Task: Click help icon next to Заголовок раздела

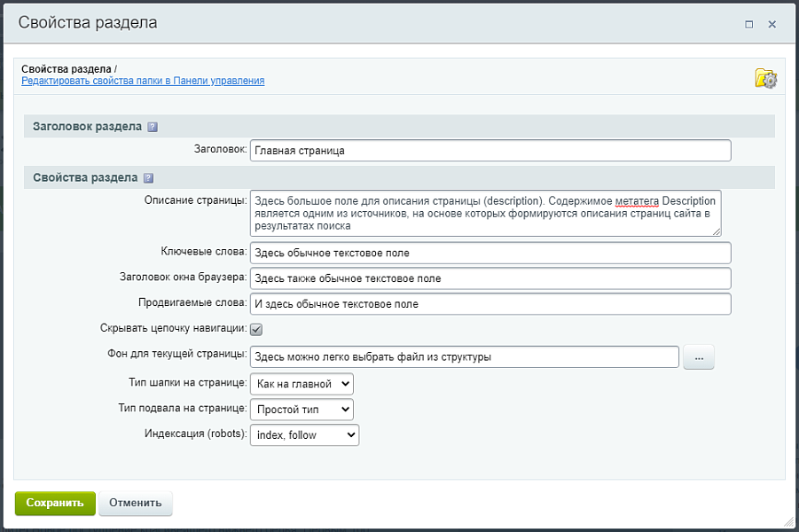Action: point(153,127)
